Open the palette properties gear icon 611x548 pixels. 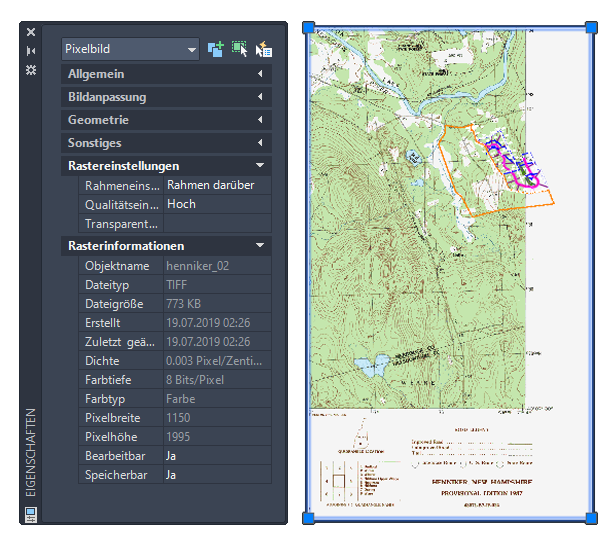(x=31, y=70)
